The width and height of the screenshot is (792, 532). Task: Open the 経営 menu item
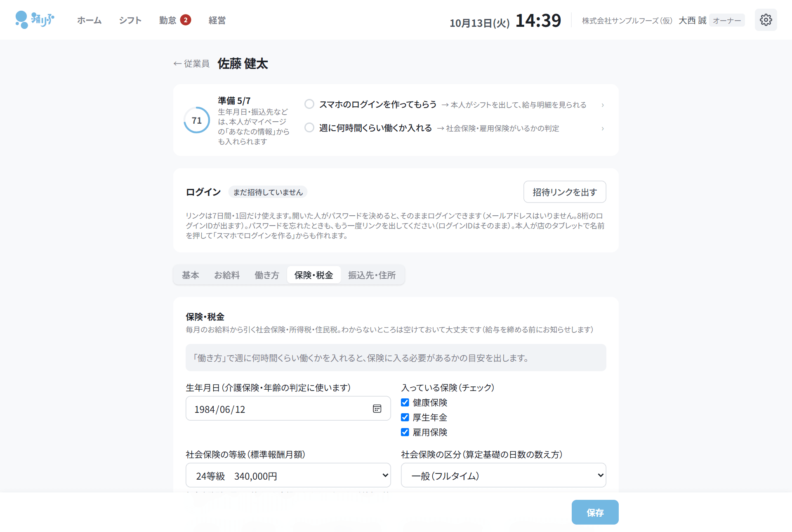coord(217,20)
